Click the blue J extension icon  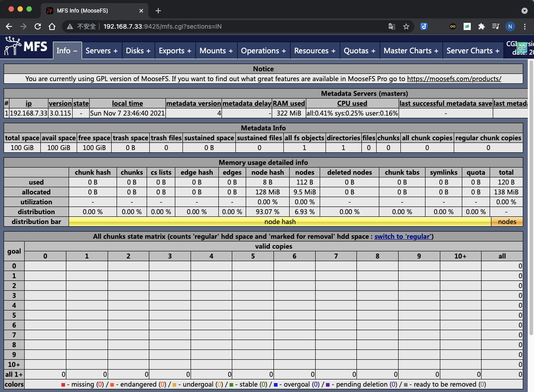tap(424, 26)
